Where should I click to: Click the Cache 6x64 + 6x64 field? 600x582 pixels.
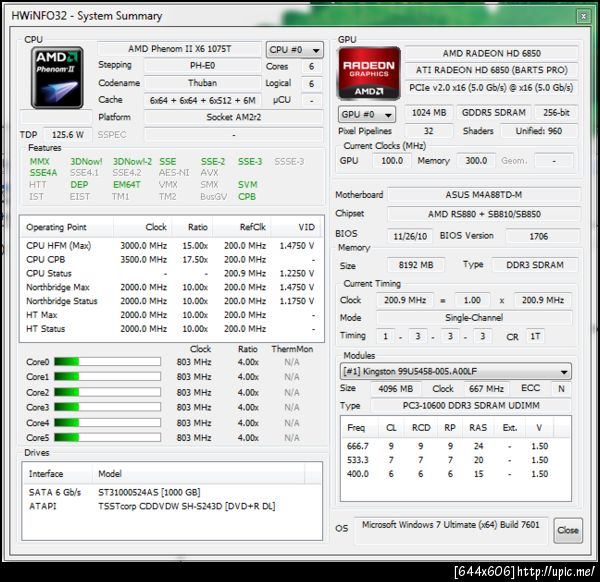(x=202, y=100)
